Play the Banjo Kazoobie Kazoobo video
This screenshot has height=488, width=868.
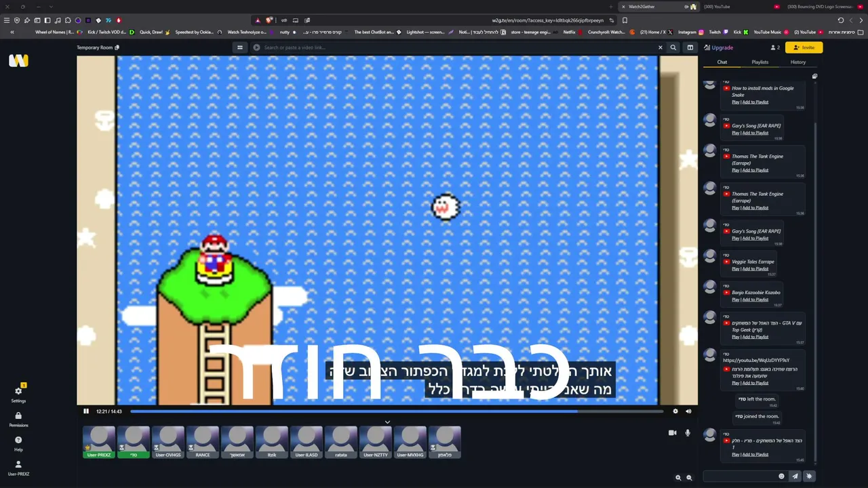tap(735, 300)
